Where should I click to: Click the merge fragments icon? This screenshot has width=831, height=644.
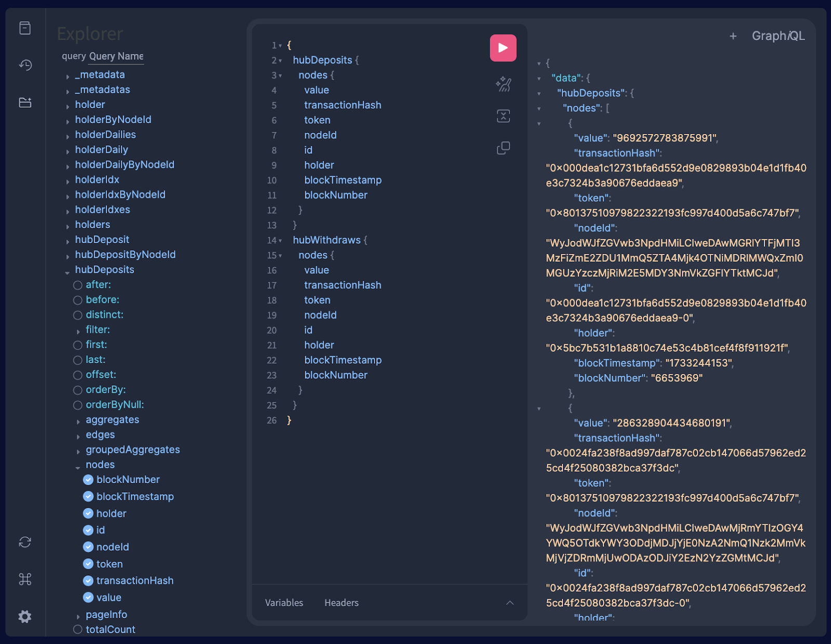click(503, 116)
